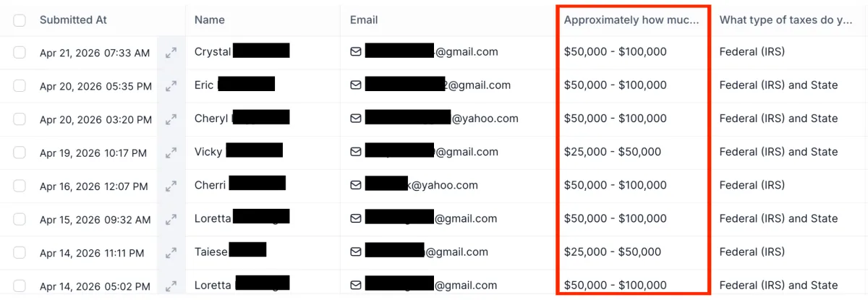Open expand arrows for Eric's row

(x=171, y=86)
